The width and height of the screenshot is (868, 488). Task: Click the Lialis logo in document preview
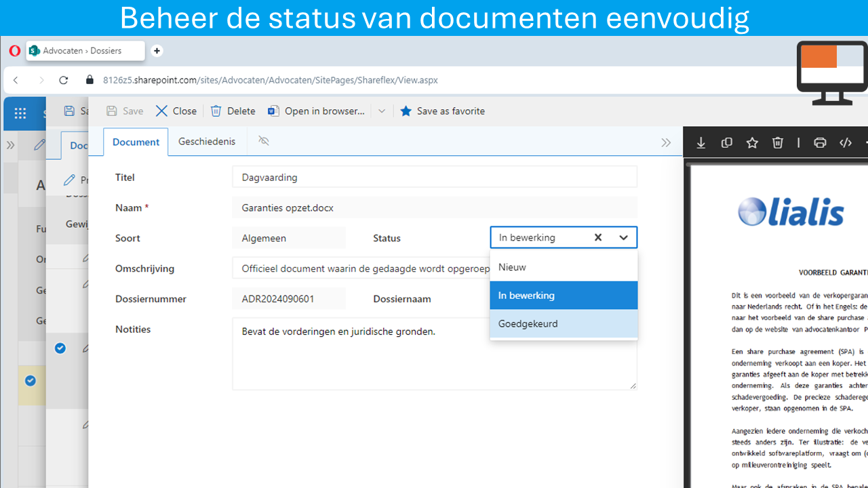[791, 211]
